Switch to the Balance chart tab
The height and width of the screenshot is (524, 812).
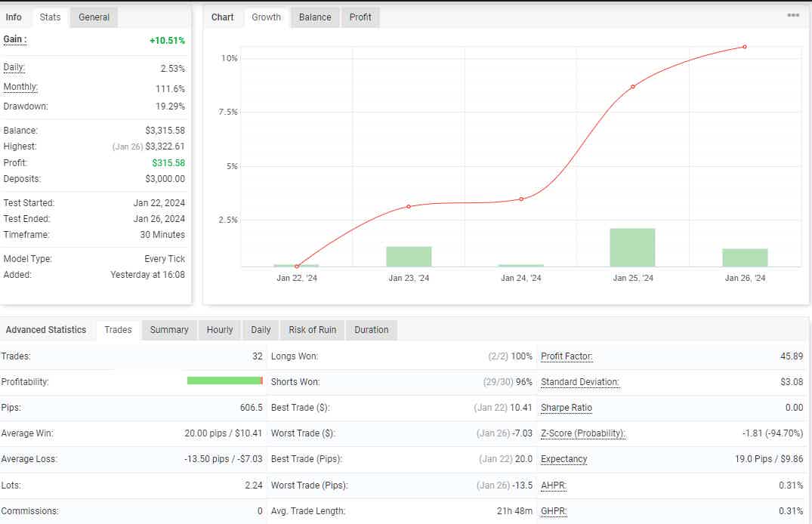click(314, 17)
